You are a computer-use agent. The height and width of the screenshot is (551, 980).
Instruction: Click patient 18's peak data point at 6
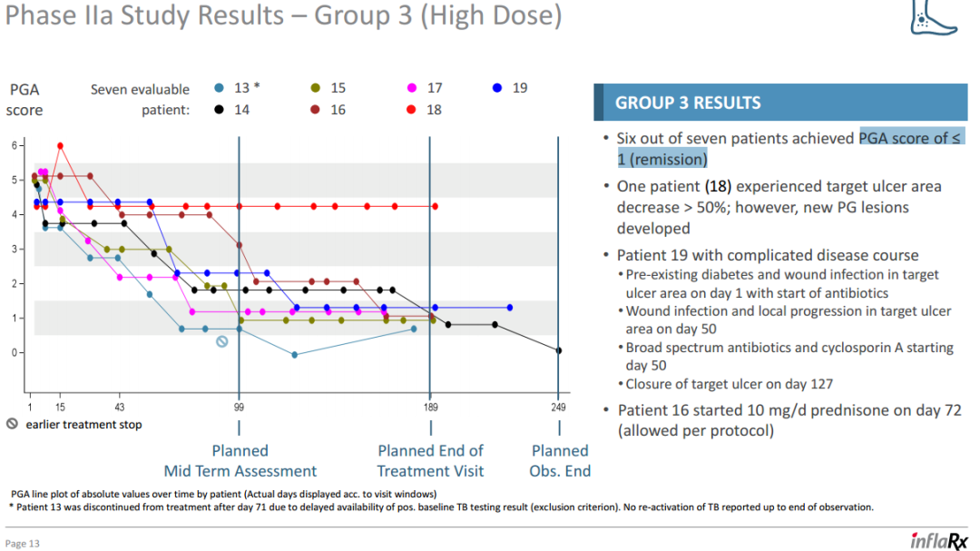60,145
